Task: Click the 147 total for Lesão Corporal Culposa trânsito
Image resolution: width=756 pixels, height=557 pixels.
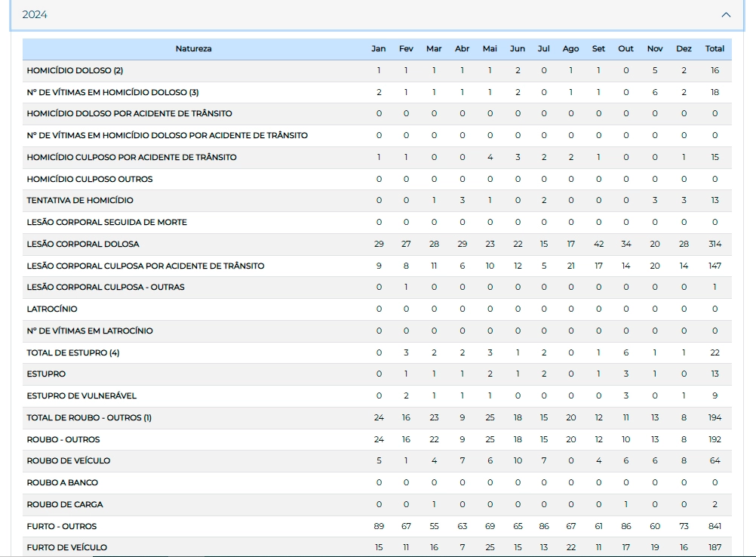Action: [x=714, y=266]
